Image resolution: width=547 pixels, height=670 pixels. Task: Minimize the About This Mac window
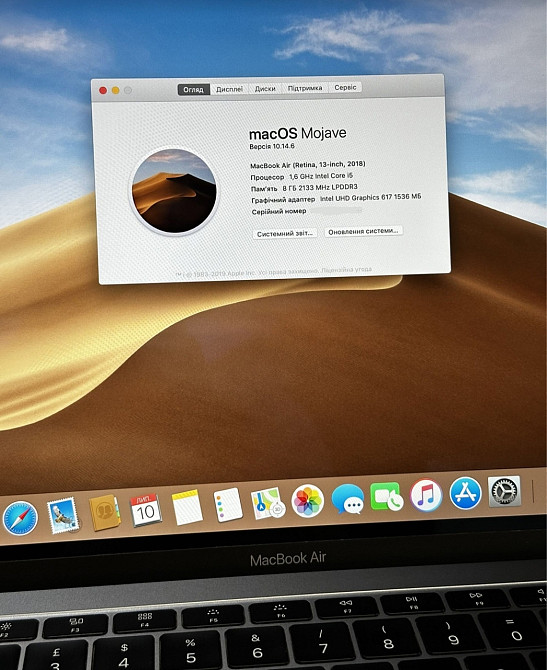point(115,90)
